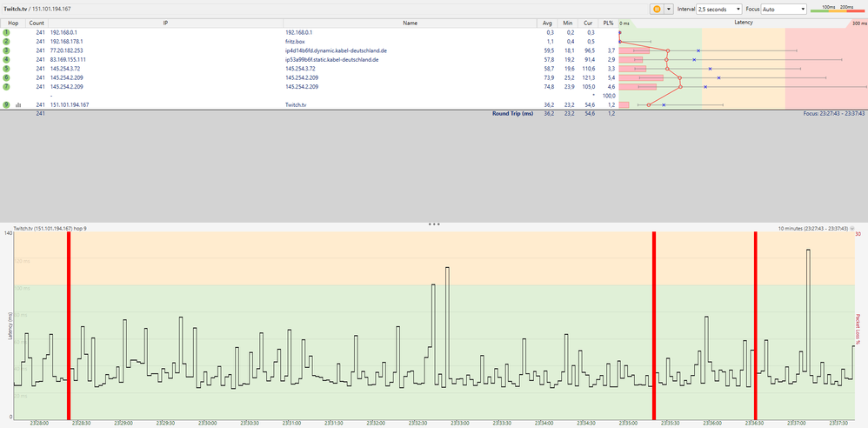868x428 pixels.
Task: Click the PL% column header
Action: pos(608,23)
